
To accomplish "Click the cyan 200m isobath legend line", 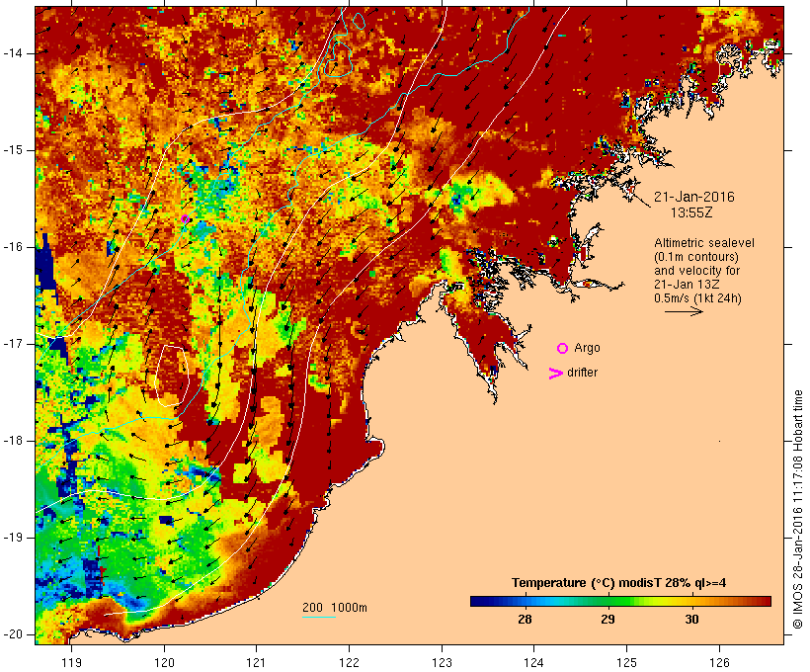I will click(319, 617).
